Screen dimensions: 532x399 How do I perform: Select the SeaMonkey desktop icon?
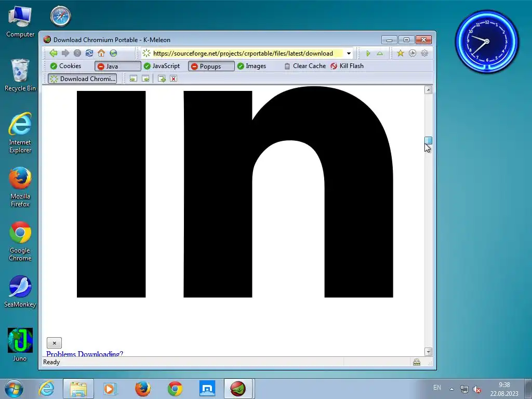click(x=20, y=292)
